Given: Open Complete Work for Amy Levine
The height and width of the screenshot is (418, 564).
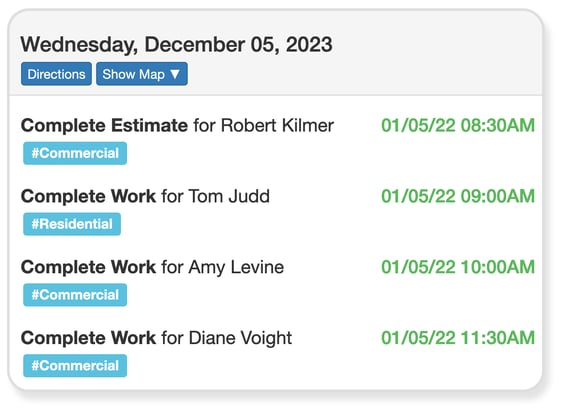Looking at the screenshot, I should click(x=153, y=267).
